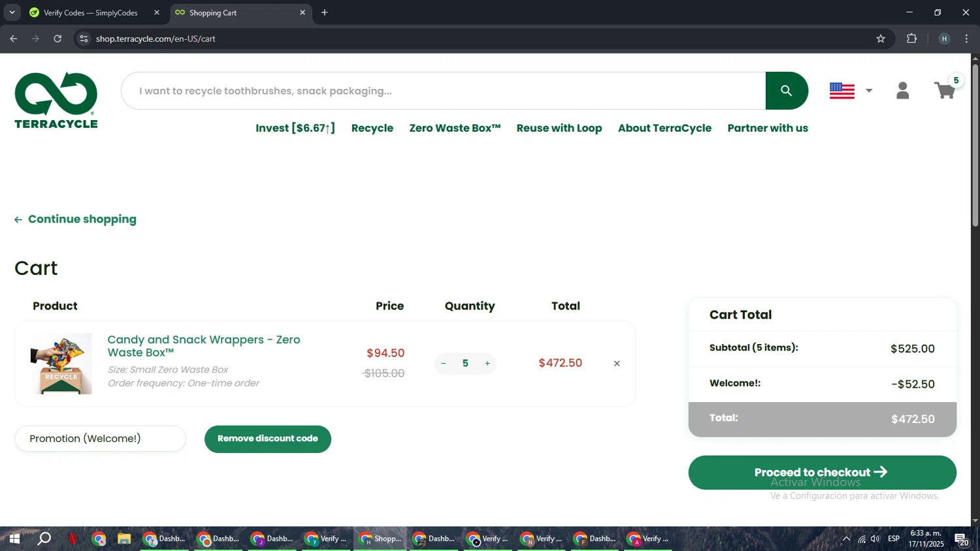
Task: Open the user account icon
Action: (x=903, y=91)
